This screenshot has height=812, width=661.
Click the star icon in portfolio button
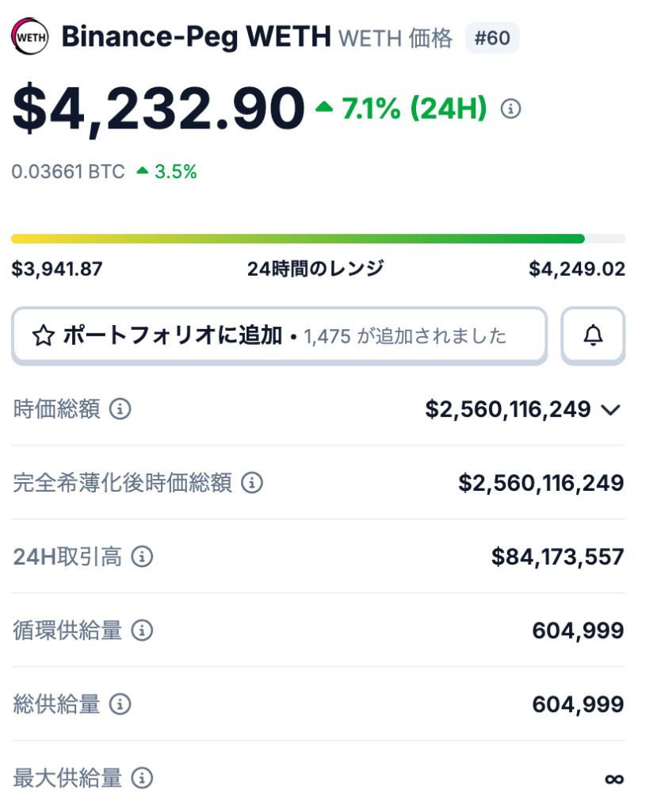click(42, 336)
